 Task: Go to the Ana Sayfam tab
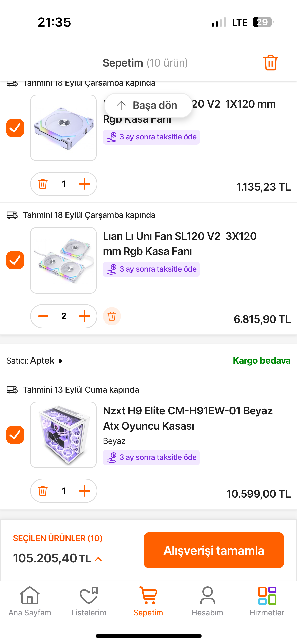coord(30,601)
